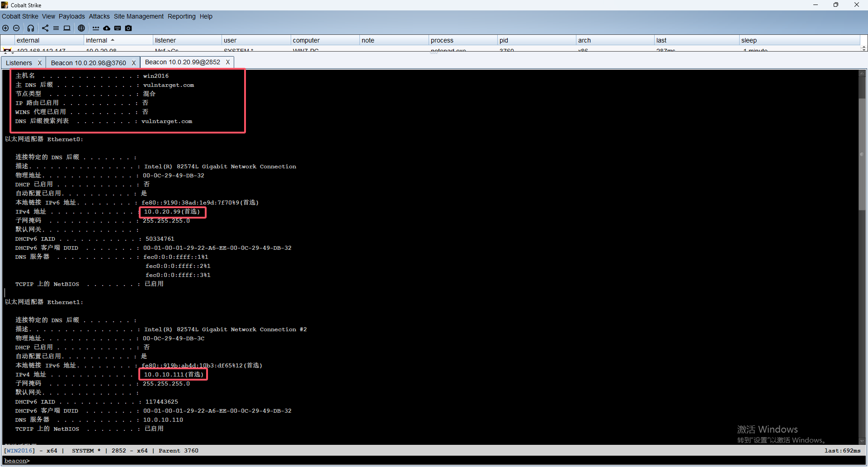Open the Payloads menu

pos(71,16)
